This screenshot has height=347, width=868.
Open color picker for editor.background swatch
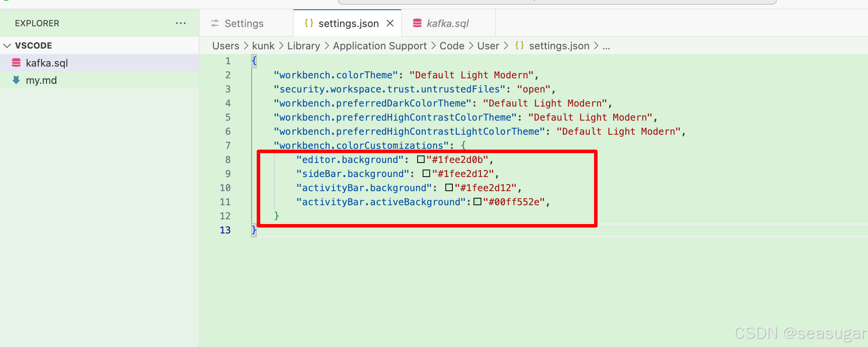point(421,159)
